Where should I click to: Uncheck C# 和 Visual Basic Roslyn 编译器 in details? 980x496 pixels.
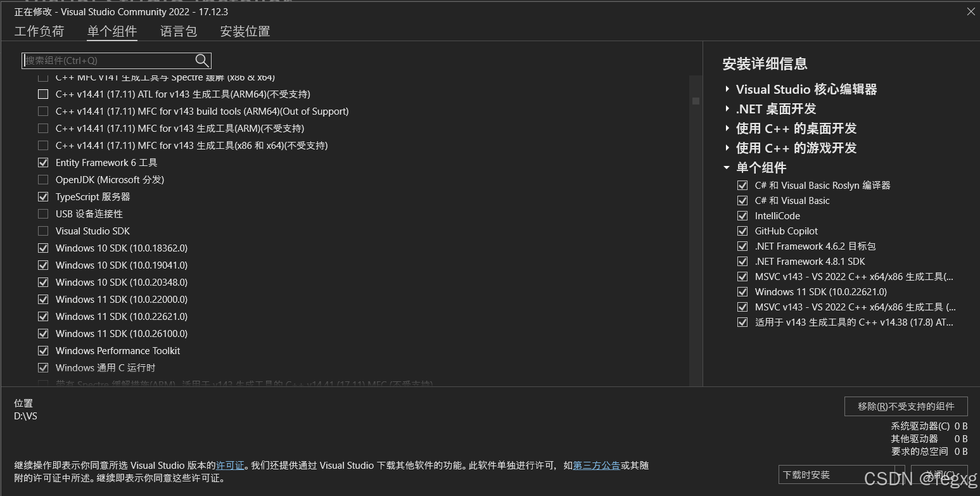coord(742,186)
